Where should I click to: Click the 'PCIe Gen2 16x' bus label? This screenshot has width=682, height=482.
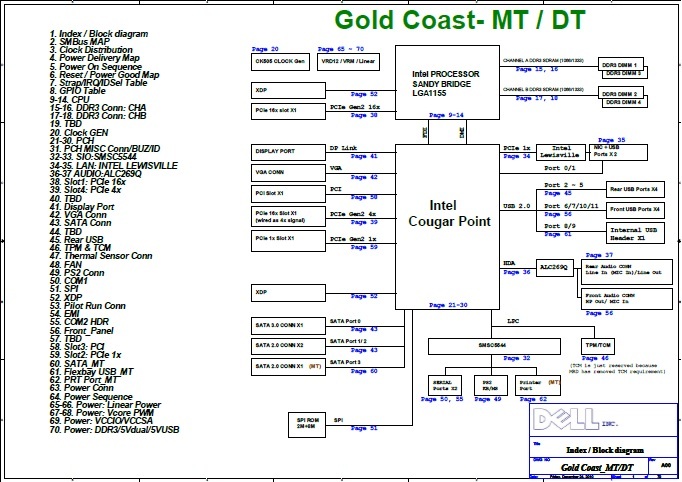click(x=355, y=107)
